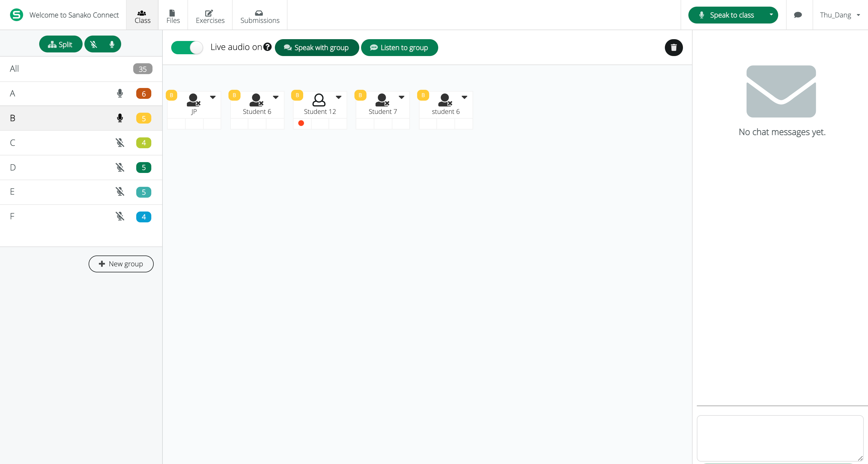
Task: Open the Thu_Dang user menu
Action: [840, 15]
